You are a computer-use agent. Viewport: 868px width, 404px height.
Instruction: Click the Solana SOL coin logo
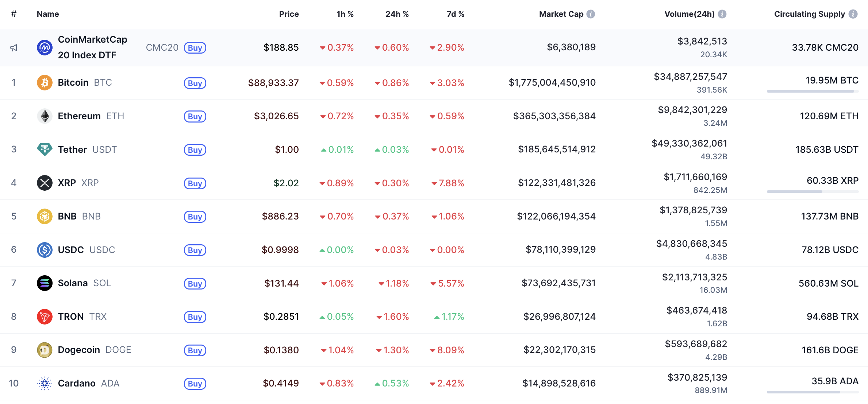tap(45, 283)
